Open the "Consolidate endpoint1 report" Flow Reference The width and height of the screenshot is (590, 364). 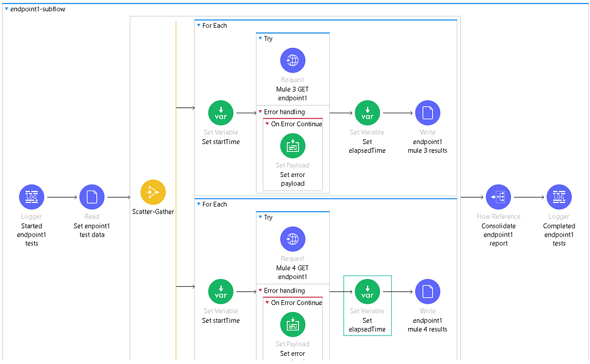pos(498,196)
